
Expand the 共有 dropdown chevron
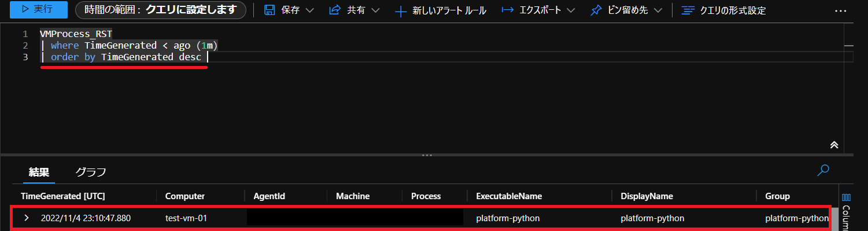point(375,10)
